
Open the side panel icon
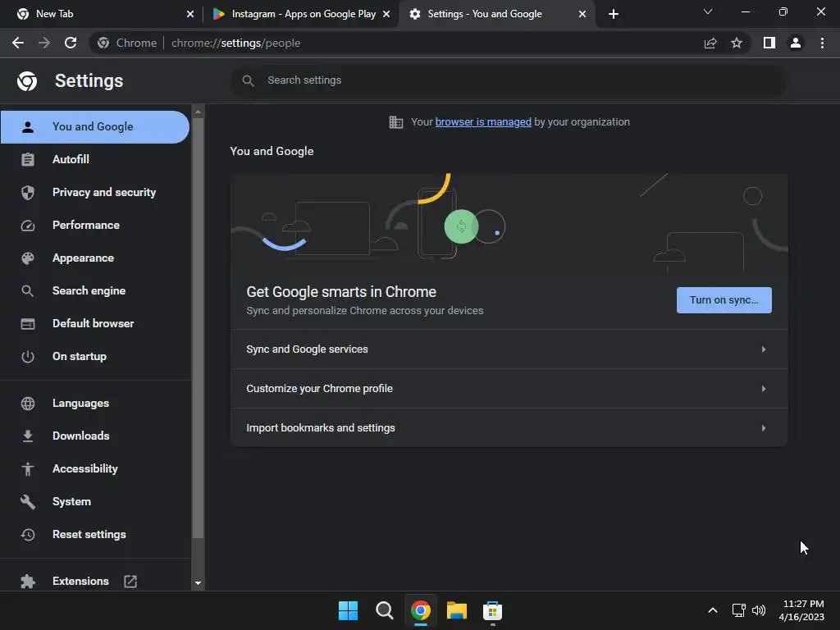769,43
